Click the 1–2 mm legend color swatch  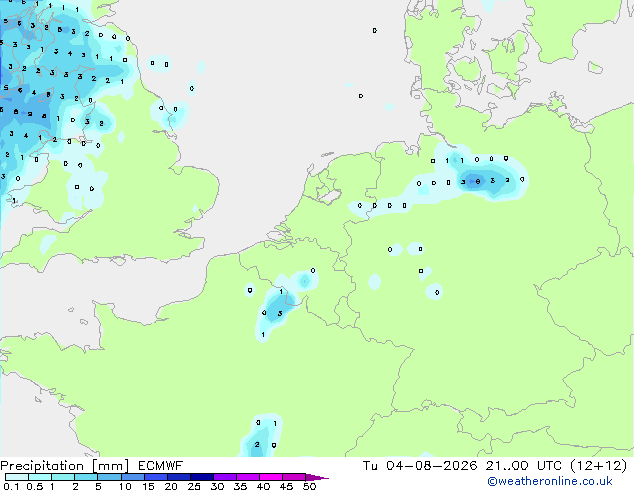63,477
